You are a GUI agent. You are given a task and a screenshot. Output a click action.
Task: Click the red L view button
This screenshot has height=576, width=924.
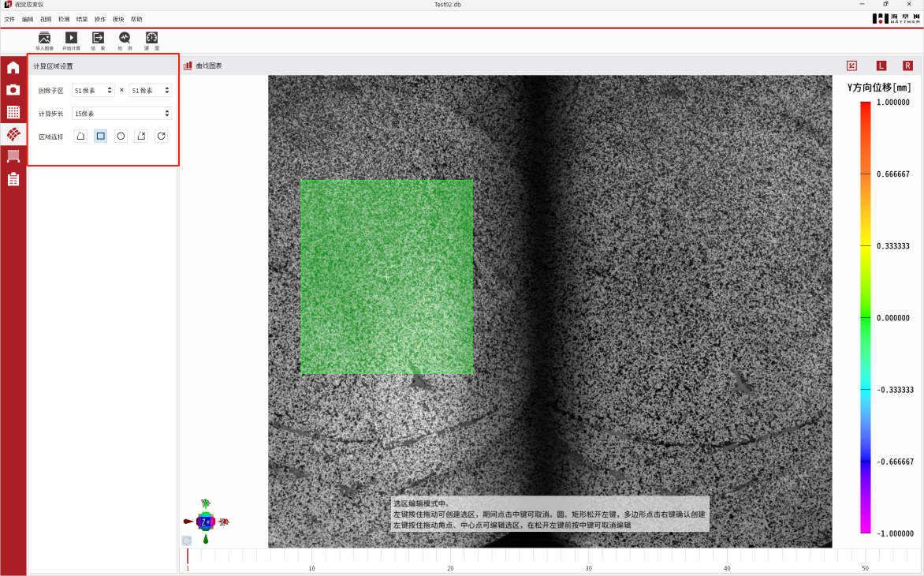click(x=881, y=65)
